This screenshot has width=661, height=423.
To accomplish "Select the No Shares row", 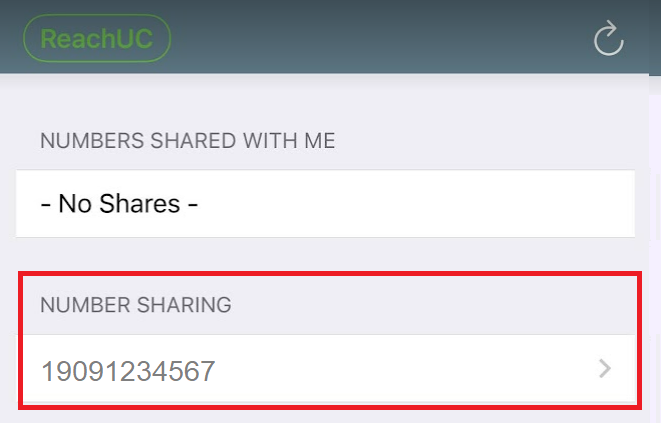I will [325, 204].
